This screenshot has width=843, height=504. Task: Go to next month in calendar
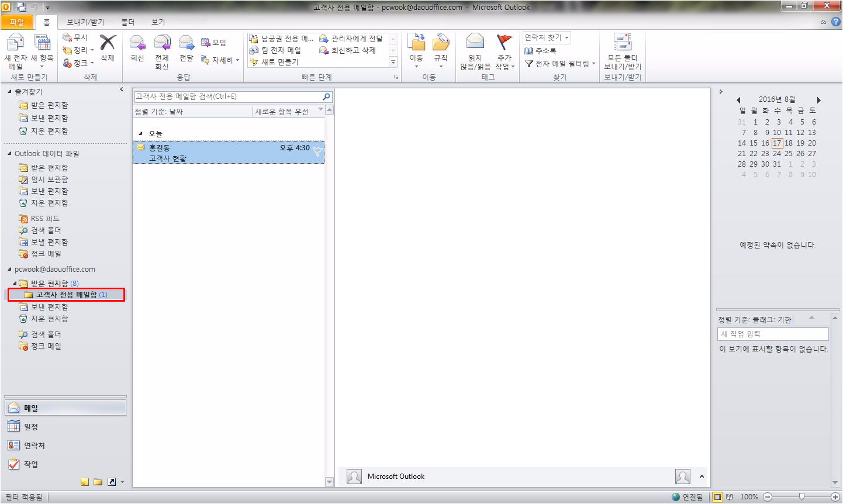tap(819, 100)
